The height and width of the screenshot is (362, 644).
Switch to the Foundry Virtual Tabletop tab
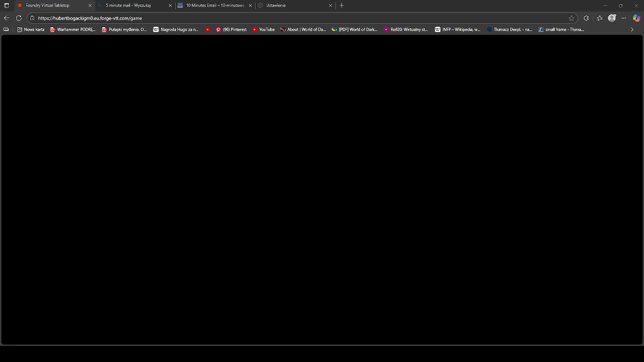(x=54, y=6)
